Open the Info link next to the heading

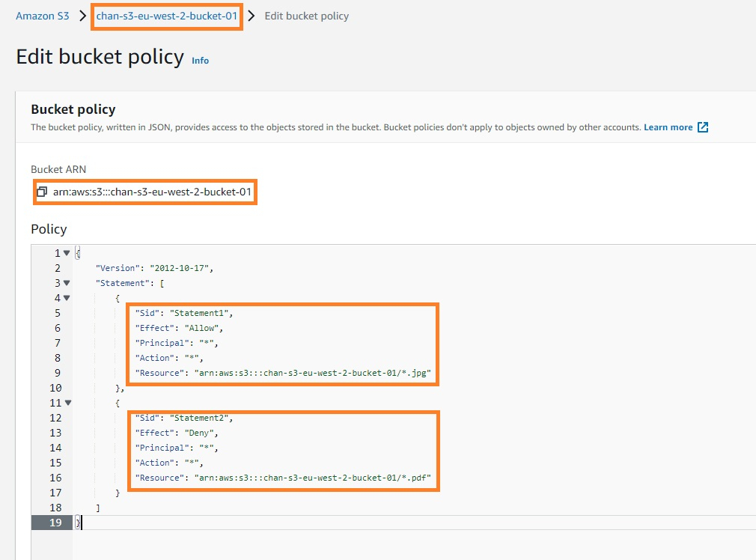(200, 61)
